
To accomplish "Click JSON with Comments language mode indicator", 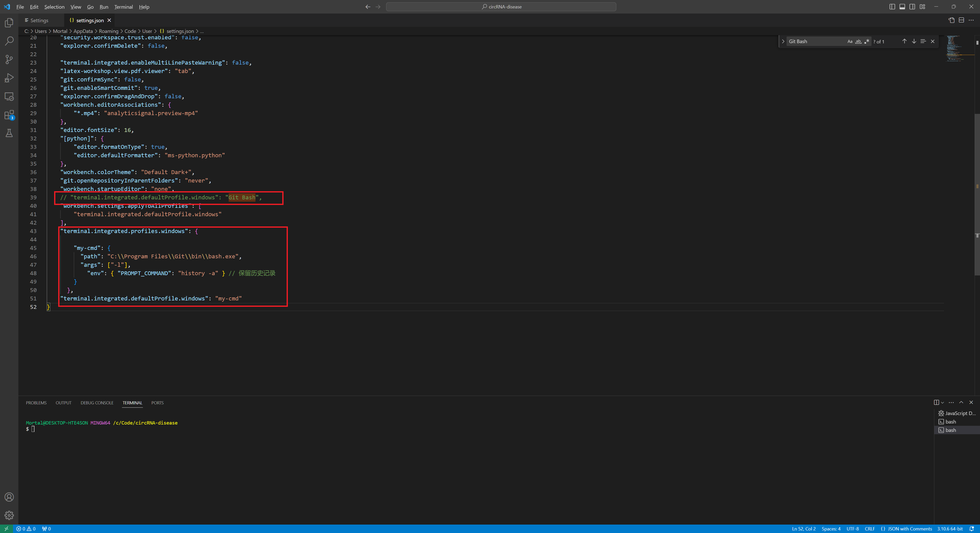I will (909, 529).
